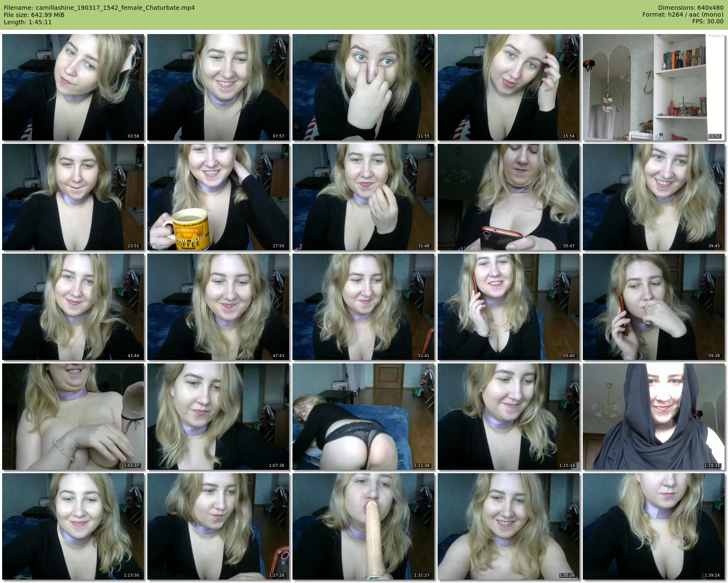Select the frame marked 07:57
This screenshot has height=583, width=728.
click(x=218, y=87)
